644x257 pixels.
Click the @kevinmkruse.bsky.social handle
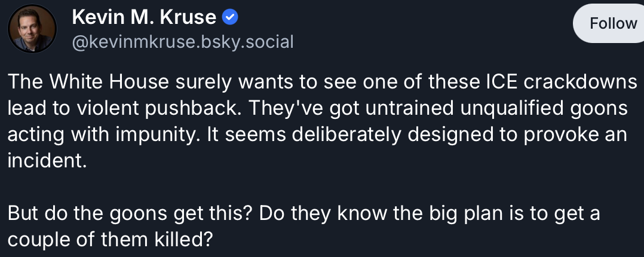(x=183, y=42)
